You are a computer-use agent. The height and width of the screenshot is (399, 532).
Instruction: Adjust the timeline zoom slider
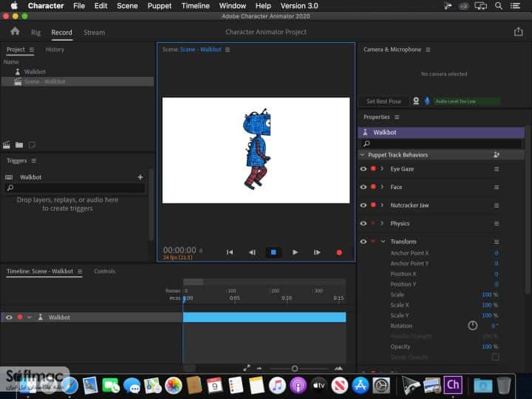coord(295,369)
